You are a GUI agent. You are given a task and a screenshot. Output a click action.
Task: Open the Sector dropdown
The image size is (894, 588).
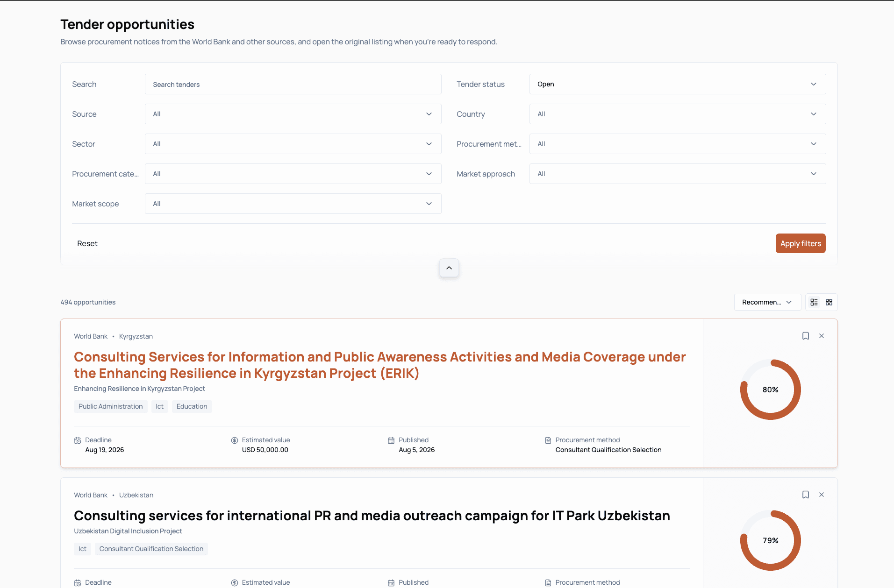pyautogui.click(x=293, y=144)
